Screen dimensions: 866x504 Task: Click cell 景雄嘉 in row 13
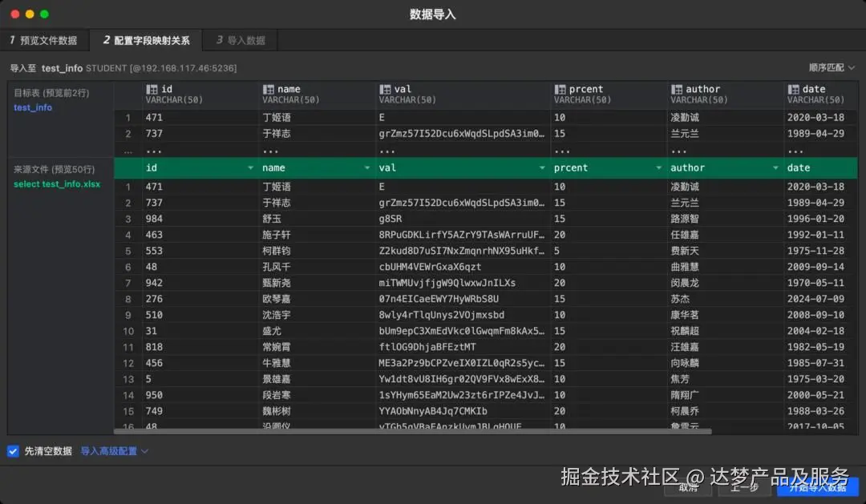click(x=277, y=379)
